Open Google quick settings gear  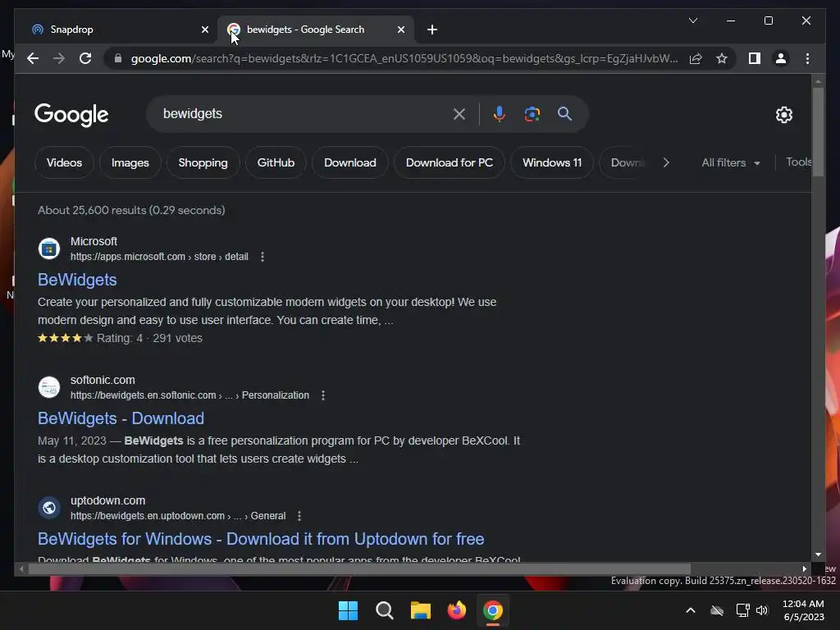tap(783, 114)
